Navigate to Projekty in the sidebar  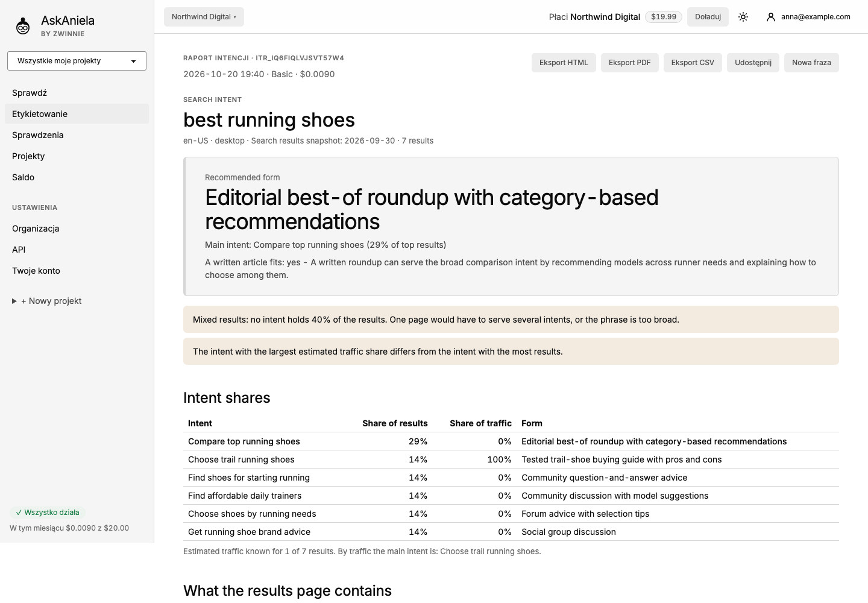(x=77, y=156)
